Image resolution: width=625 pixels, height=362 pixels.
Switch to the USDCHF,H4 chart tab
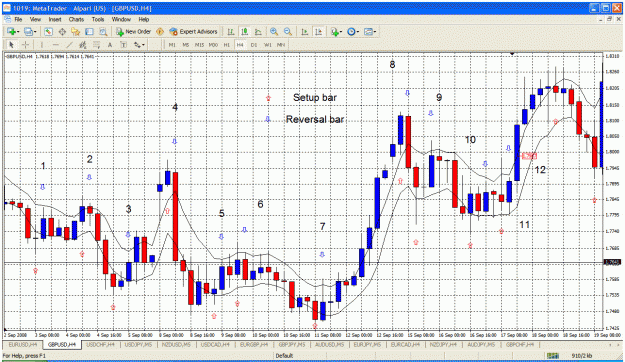[100, 344]
